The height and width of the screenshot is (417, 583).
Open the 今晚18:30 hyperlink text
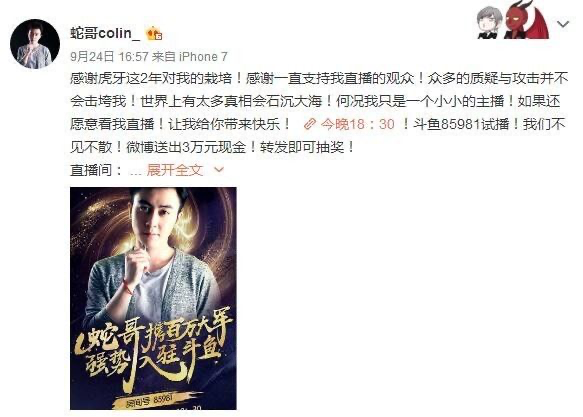357,124
